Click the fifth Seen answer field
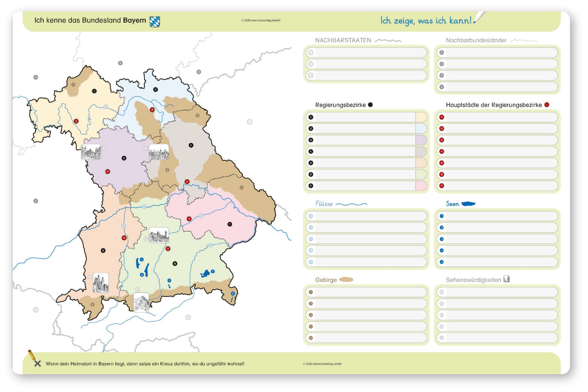 coord(501,262)
